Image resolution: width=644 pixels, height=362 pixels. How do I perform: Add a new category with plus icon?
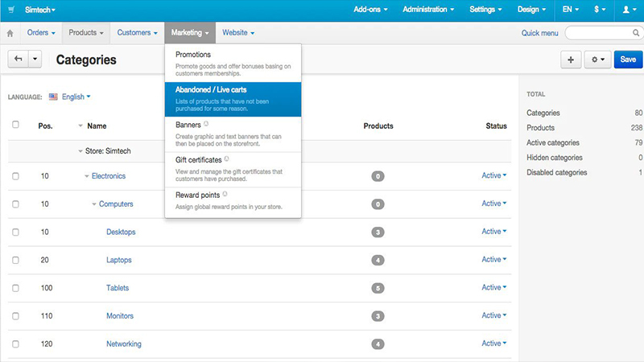tap(571, 60)
